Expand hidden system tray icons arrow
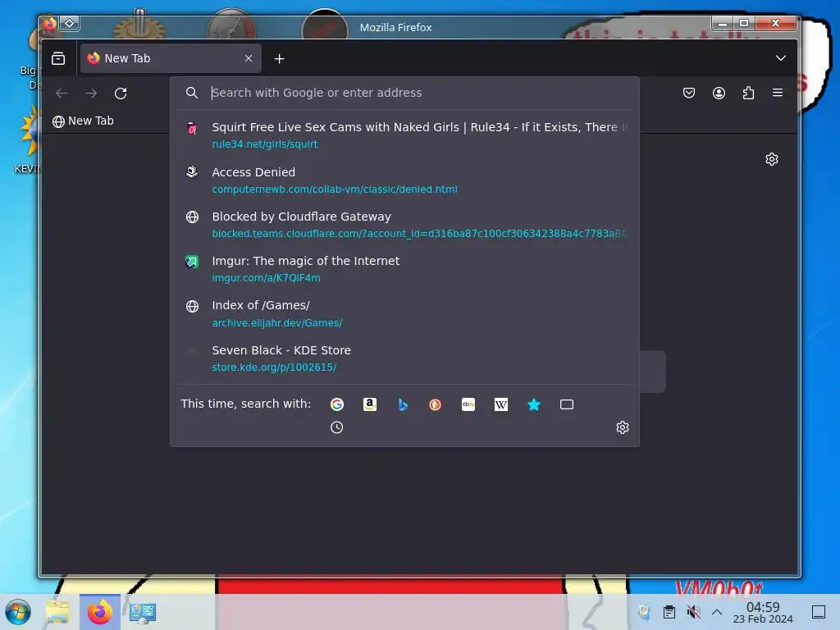 point(717,612)
